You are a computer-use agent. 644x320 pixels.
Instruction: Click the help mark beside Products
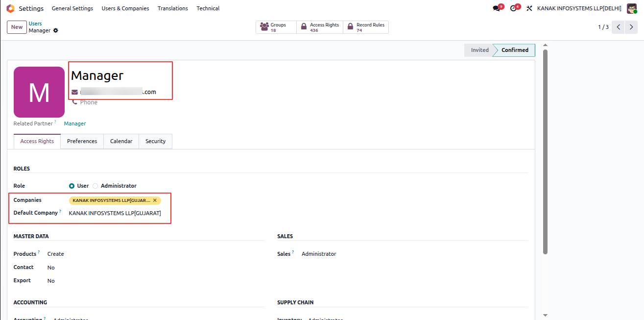click(39, 252)
